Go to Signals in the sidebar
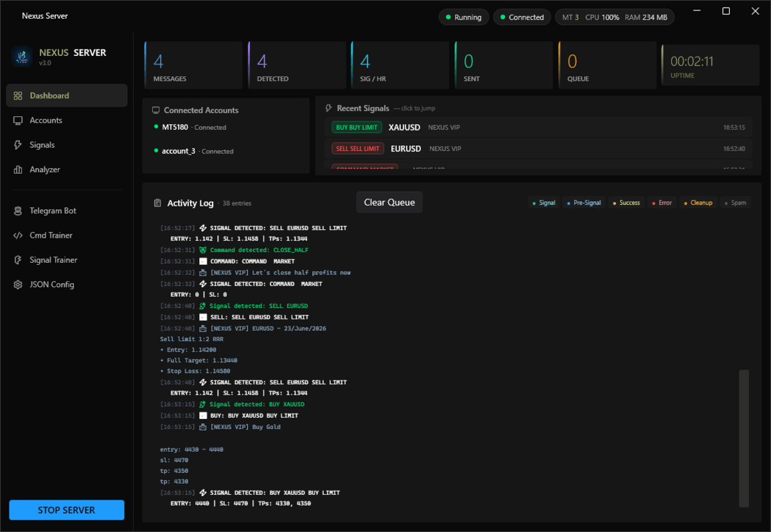The width and height of the screenshot is (771, 532). (x=67, y=145)
